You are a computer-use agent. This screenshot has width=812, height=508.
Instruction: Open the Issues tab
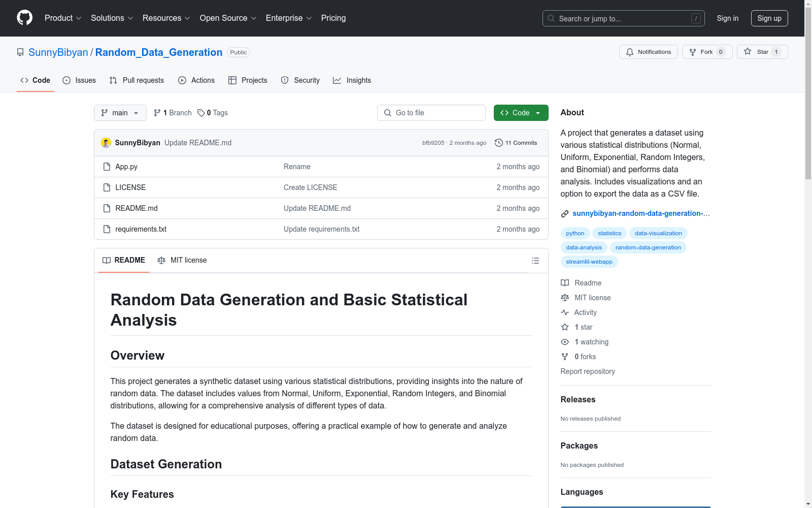pos(79,80)
